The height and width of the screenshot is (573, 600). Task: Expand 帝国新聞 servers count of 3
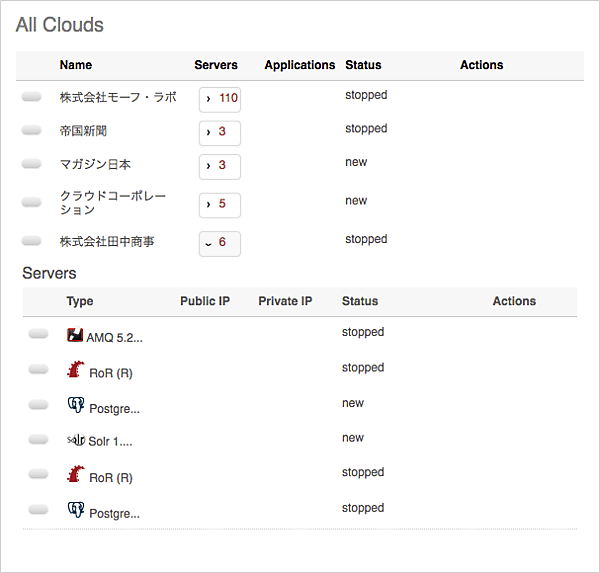[220, 133]
